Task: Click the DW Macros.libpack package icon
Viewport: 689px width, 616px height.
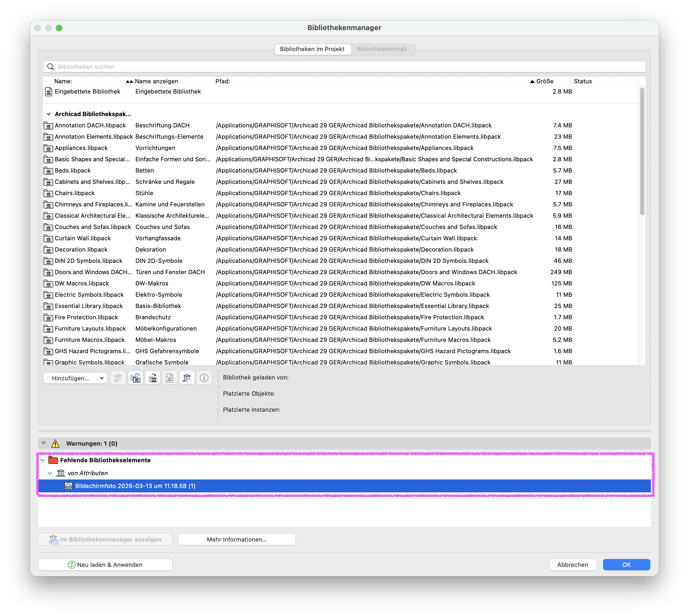Action: point(48,284)
